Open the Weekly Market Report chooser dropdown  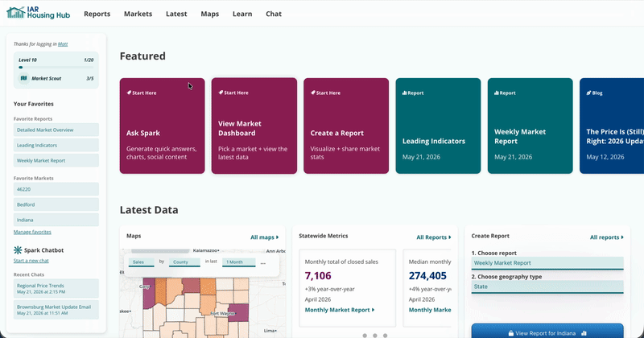click(547, 263)
